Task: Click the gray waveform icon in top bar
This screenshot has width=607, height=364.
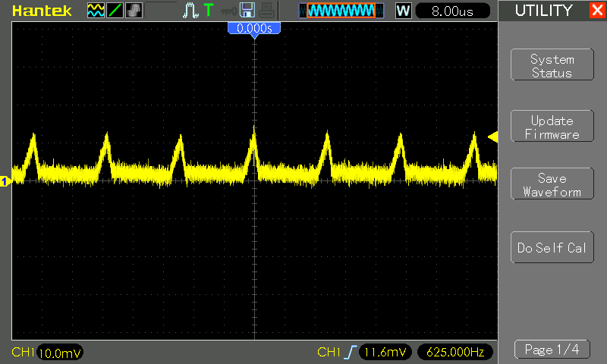Action: coord(133,11)
